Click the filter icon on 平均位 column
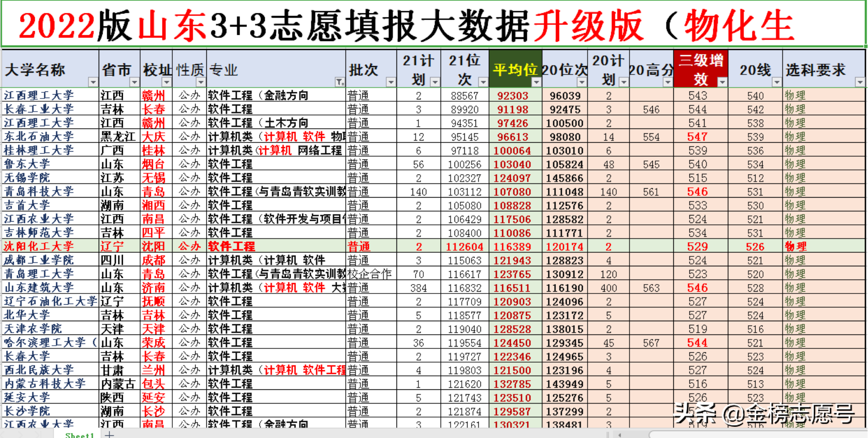The image size is (868, 438). [537, 82]
